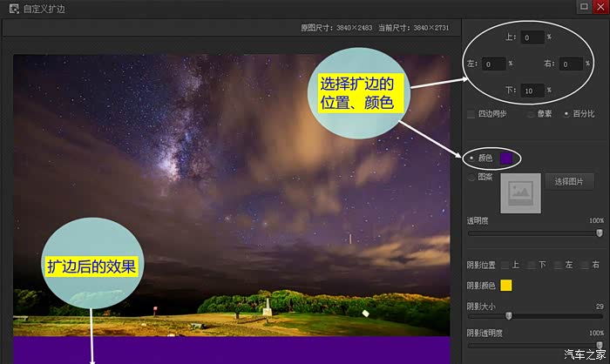Click the left border percentage input field
The height and width of the screenshot is (364, 610).
(x=493, y=64)
